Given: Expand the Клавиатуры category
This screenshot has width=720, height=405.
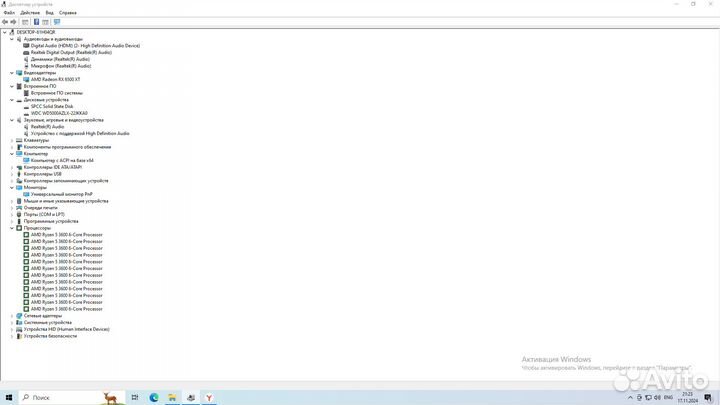Looking at the screenshot, I should tap(12, 140).
